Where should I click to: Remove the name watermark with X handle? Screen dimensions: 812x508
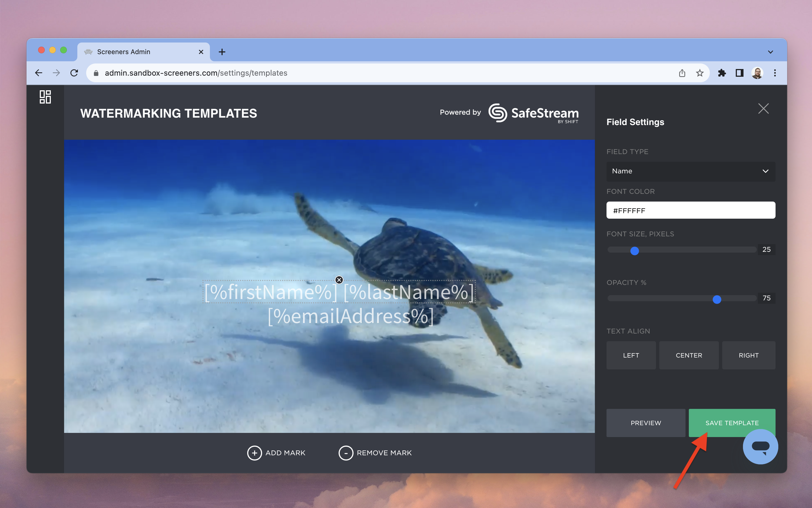tap(339, 280)
